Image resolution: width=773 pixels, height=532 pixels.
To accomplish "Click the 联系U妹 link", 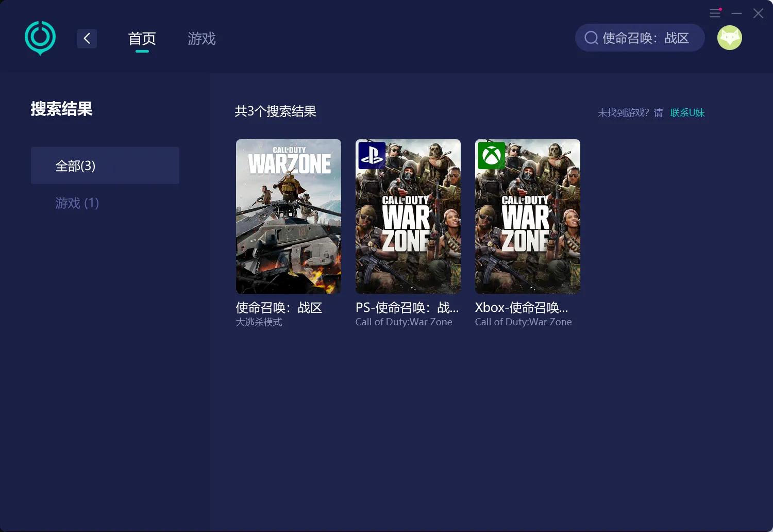I will click(687, 112).
